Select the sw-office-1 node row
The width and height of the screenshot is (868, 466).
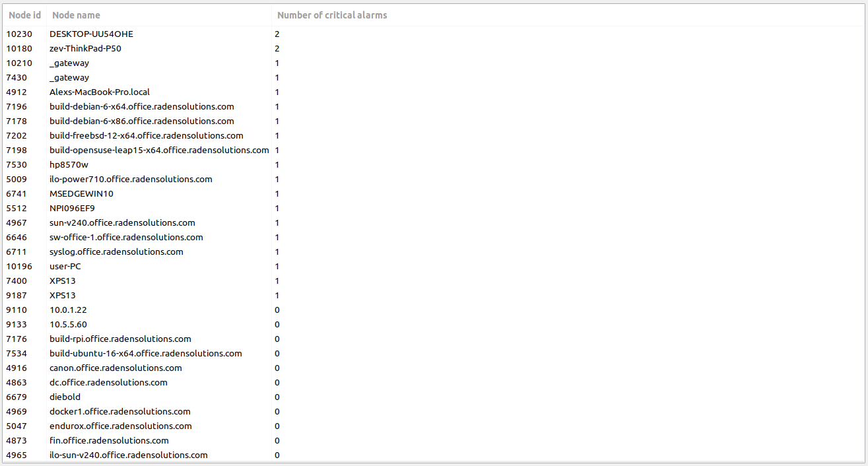(x=126, y=237)
